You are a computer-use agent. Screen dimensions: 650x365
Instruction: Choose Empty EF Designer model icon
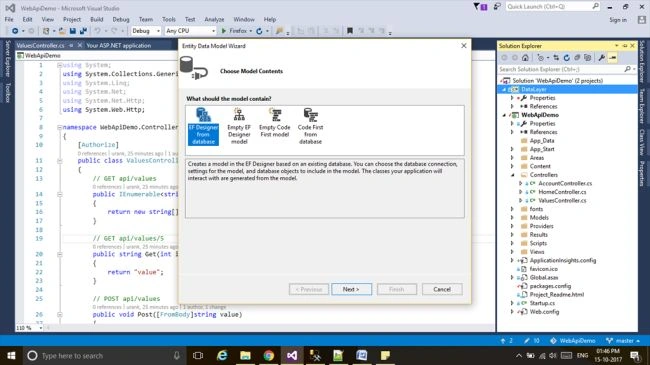coord(239,114)
